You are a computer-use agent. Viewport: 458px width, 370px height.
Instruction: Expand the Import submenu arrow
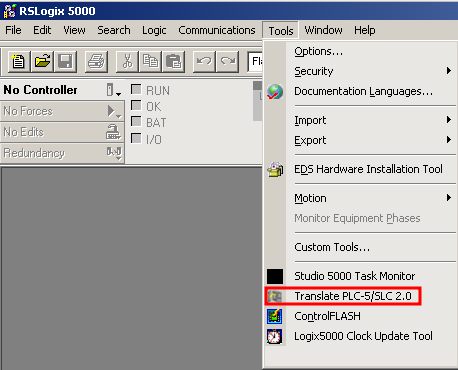pos(449,120)
